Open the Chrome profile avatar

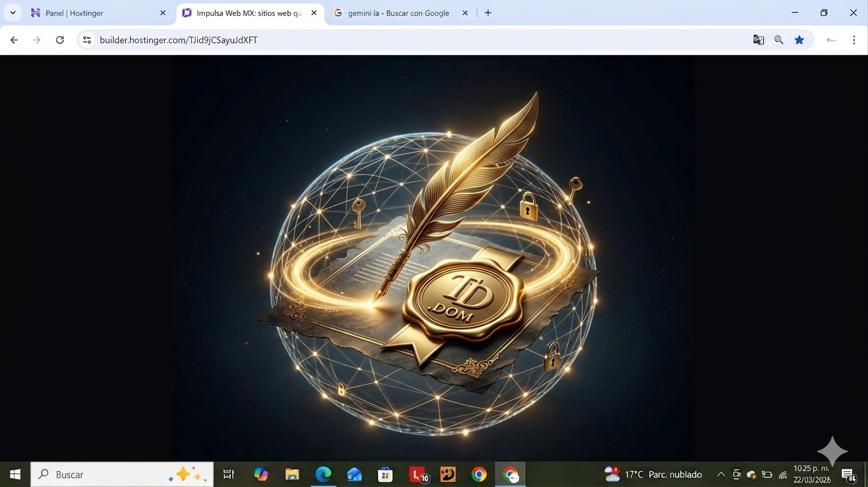[x=831, y=40]
